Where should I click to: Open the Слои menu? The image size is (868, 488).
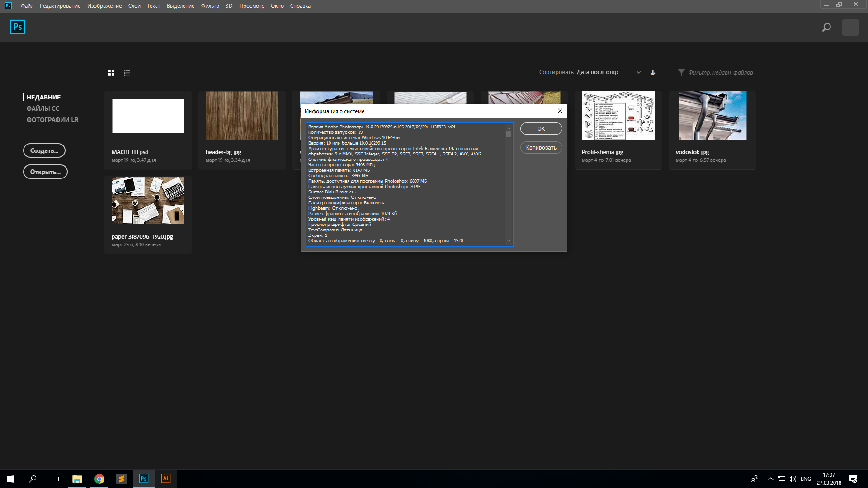pos(134,6)
